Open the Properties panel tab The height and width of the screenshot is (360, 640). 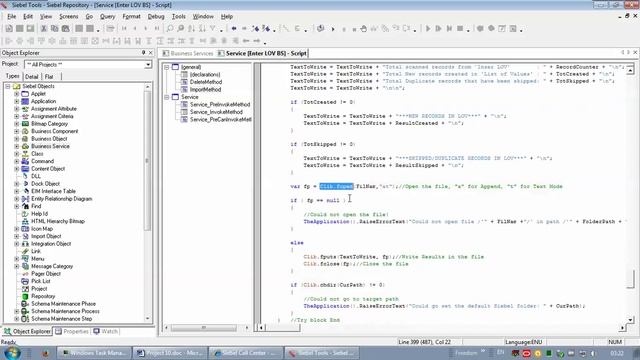(x=72, y=331)
